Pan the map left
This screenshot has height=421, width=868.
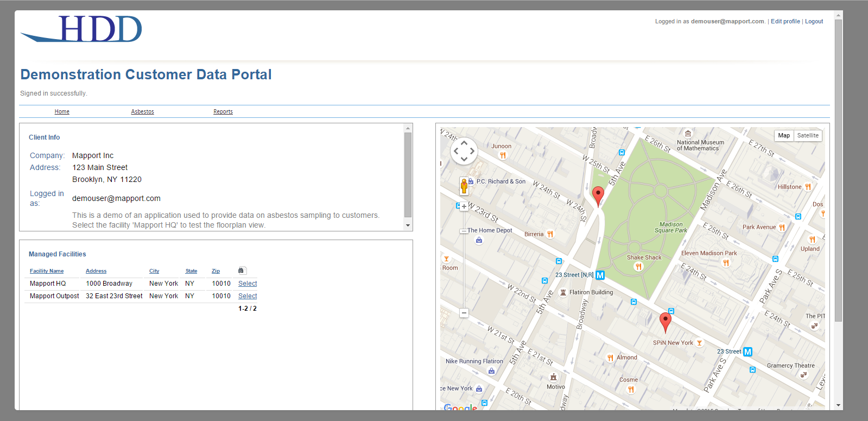[456, 151]
